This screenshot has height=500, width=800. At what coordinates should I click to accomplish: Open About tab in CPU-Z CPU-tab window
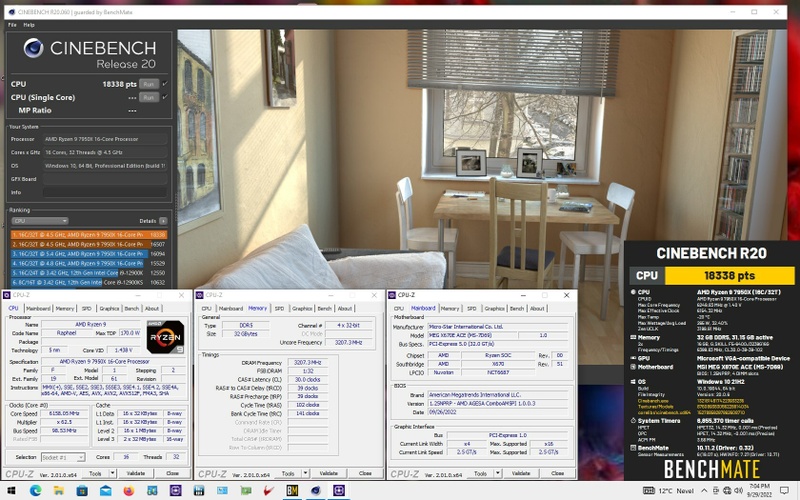pyautogui.click(x=152, y=308)
